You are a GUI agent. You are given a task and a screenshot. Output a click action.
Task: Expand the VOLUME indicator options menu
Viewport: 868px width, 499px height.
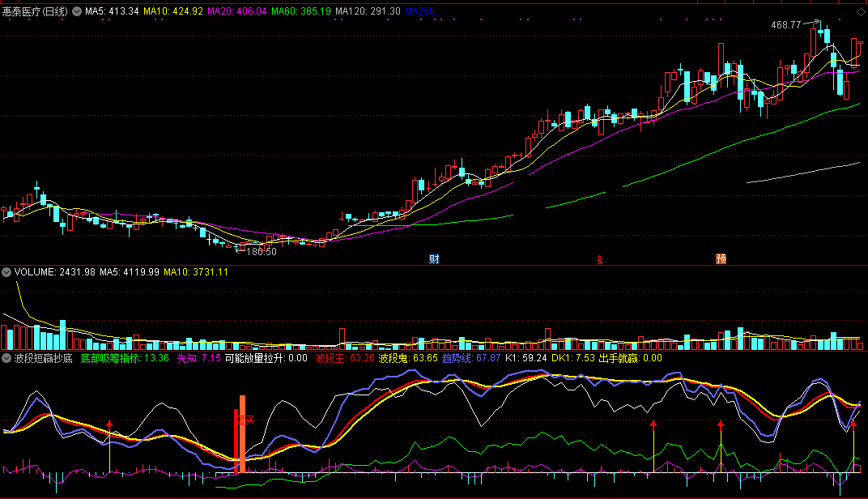[x=6, y=272]
